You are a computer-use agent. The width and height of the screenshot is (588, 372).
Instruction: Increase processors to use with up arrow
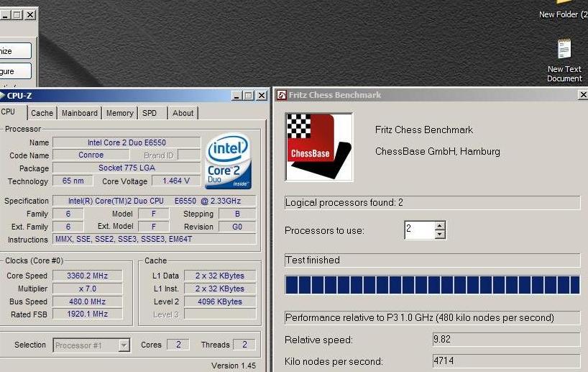(440, 226)
